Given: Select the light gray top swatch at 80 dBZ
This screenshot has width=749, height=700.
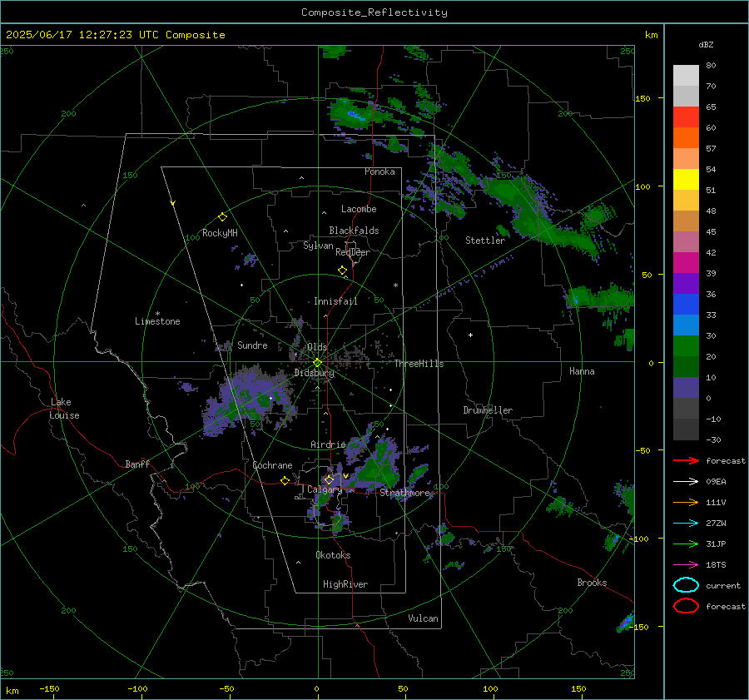Looking at the screenshot, I should pyautogui.click(x=686, y=76).
